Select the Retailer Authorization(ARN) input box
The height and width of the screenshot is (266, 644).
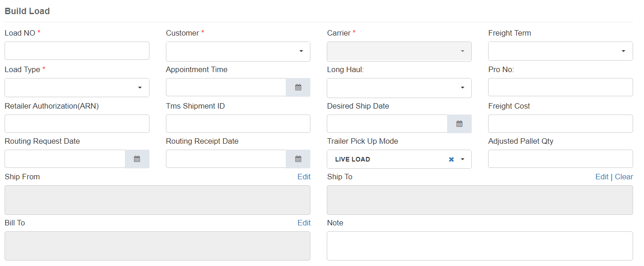77,124
